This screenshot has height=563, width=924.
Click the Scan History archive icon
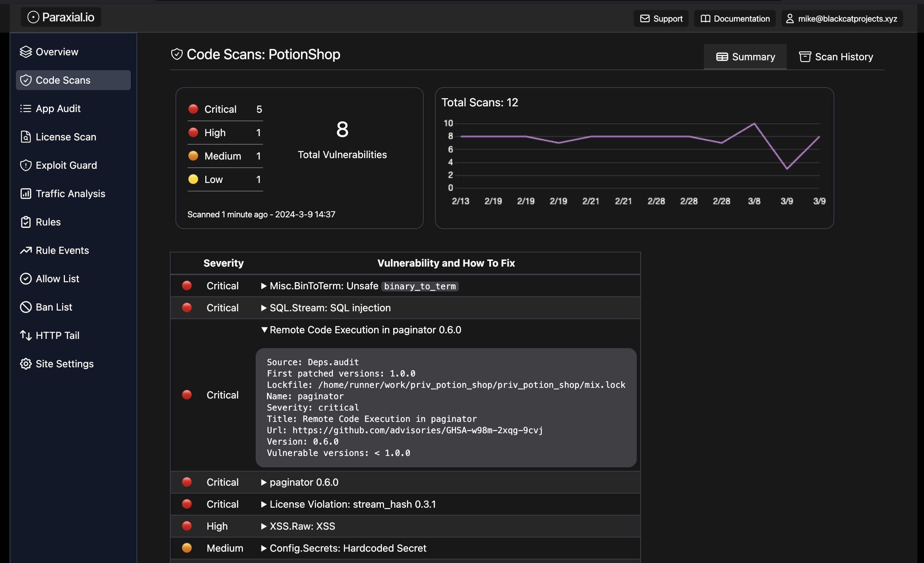pos(805,57)
